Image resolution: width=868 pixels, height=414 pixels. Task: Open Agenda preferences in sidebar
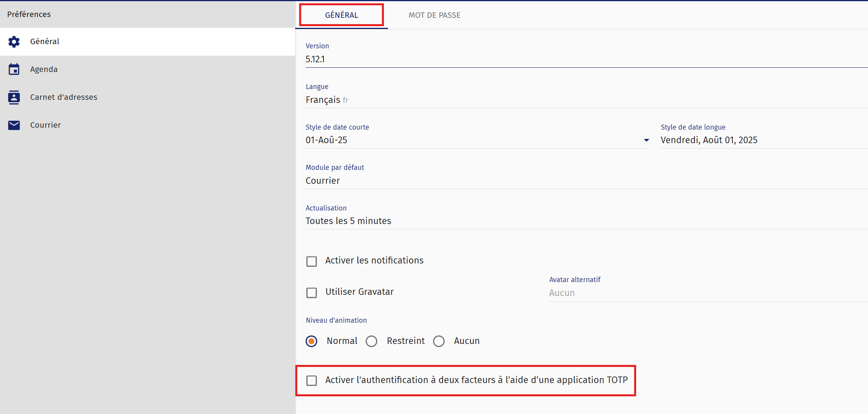(44, 69)
